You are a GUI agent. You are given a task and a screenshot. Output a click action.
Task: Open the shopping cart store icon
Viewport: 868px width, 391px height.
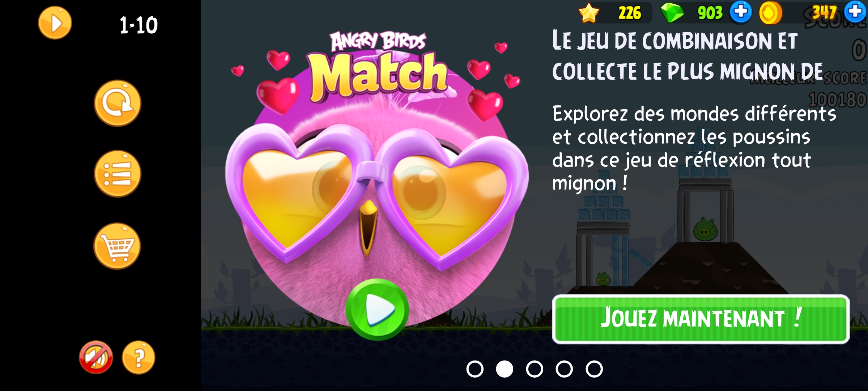point(117,246)
